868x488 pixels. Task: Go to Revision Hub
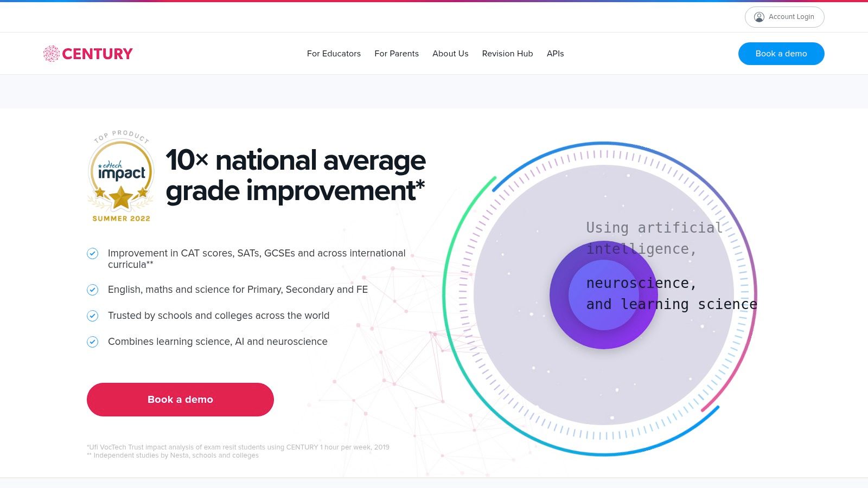[507, 54]
